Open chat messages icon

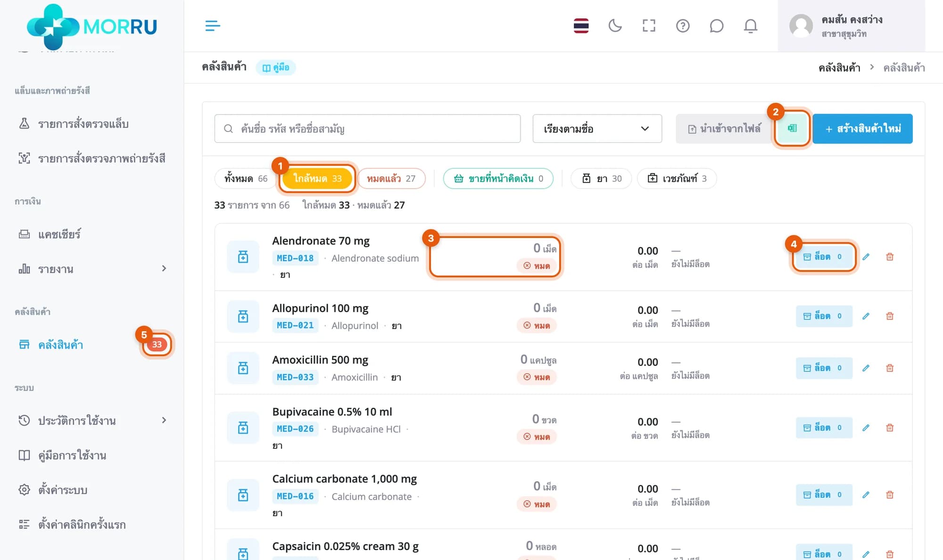[x=717, y=25]
